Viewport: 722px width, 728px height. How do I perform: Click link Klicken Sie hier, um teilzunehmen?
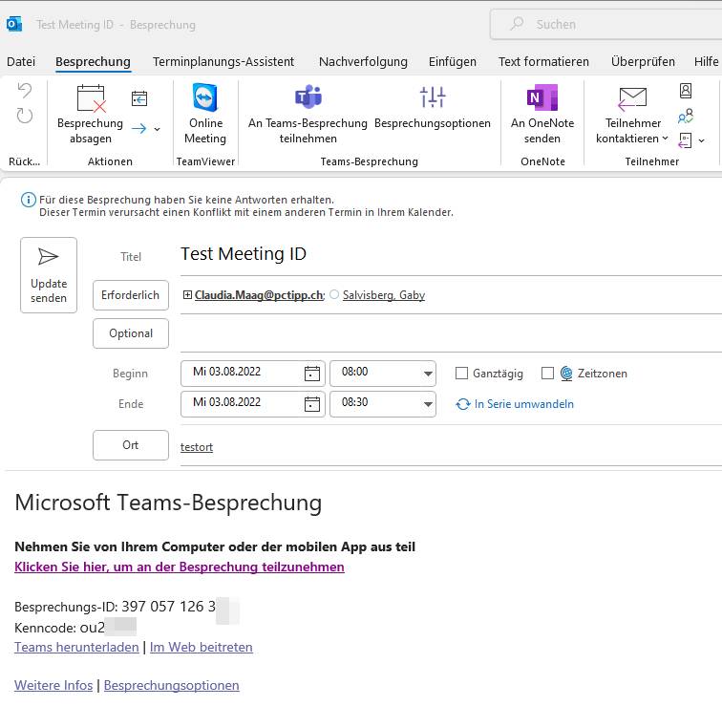(x=180, y=567)
